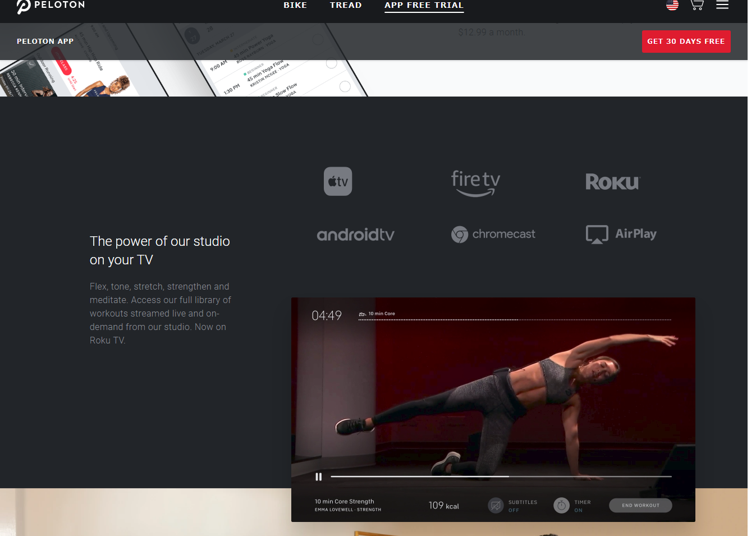
Task: Open the Peloton logo home link
Action: coord(51,6)
